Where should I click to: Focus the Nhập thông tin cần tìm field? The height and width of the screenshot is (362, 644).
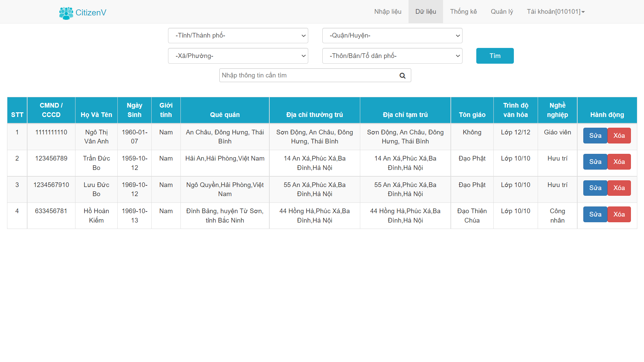[x=308, y=75]
